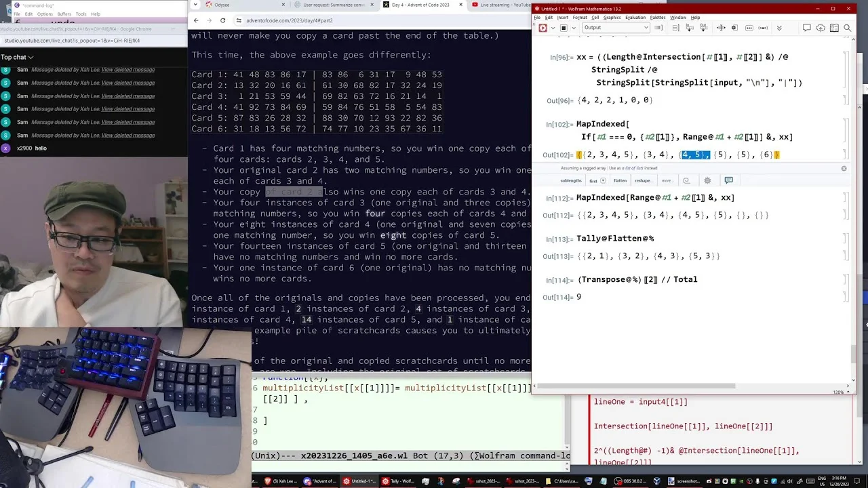The image size is (868, 488).
Task: Click the suggestions bar settings gear icon
Action: pos(707,180)
